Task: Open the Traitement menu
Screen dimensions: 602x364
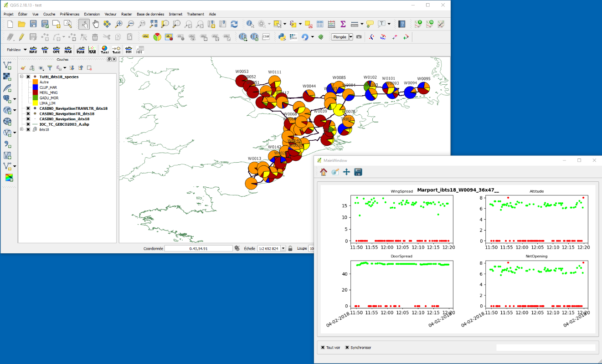Action: coord(195,14)
